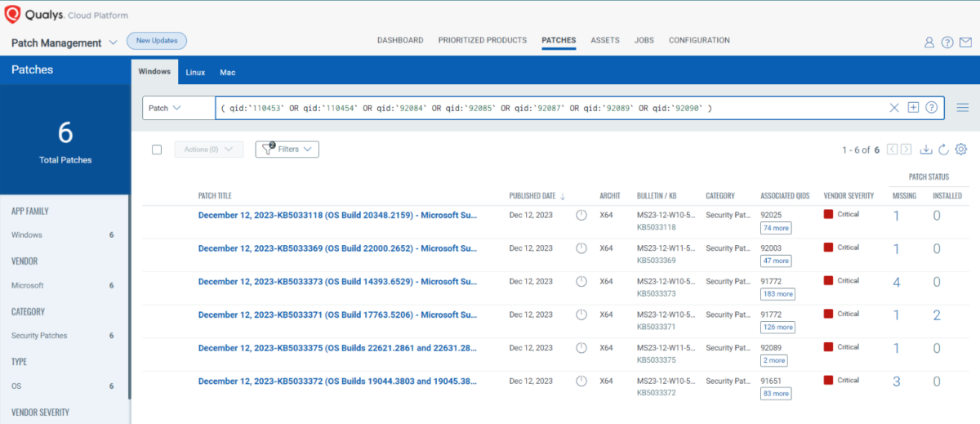
Task: Open table settings gear icon
Action: 961,150
